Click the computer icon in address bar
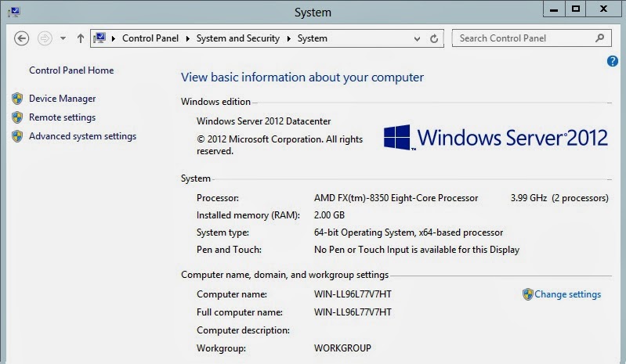 (100, 38)
